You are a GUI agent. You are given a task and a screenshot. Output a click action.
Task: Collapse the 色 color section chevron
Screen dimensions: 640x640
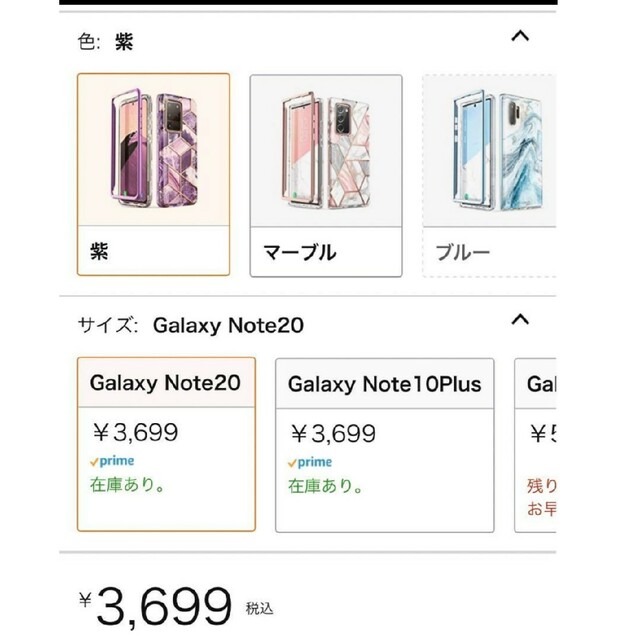pos(520,36)
